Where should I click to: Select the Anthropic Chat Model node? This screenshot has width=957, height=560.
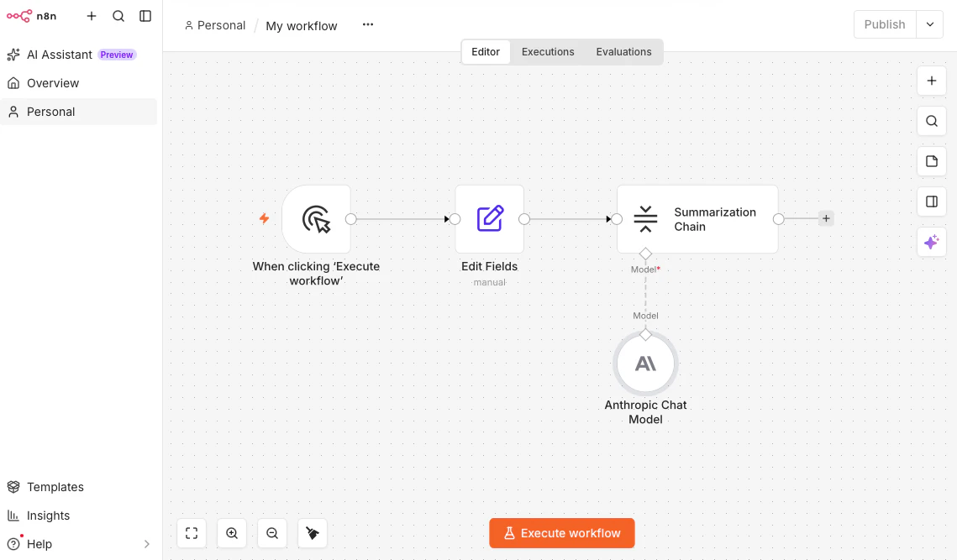tap(646, 364)
